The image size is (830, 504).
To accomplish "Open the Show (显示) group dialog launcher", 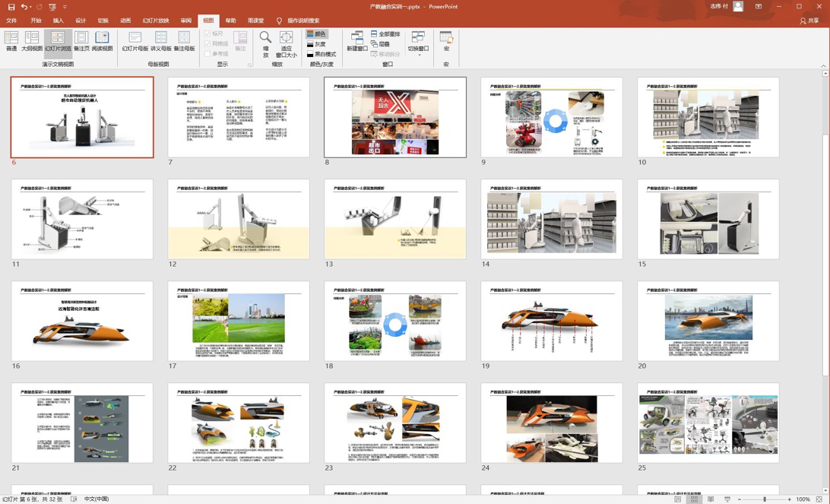I will tap(249, 65).
